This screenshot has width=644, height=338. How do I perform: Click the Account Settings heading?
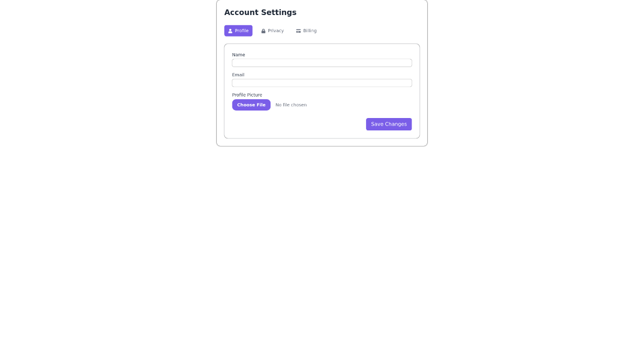[x=260, y=12]
